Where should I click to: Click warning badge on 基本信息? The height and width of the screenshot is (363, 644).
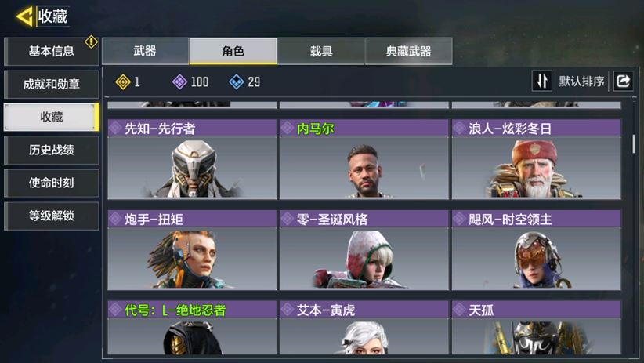[91, 42]
